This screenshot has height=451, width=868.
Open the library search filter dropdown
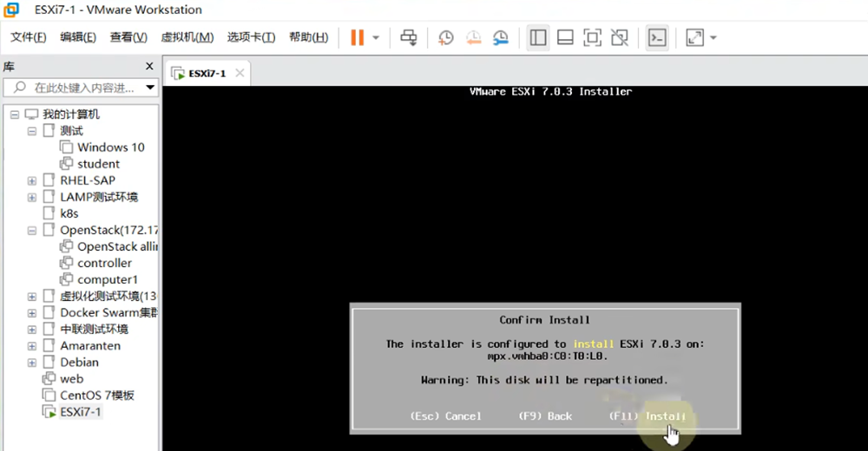tap(150, 88)
